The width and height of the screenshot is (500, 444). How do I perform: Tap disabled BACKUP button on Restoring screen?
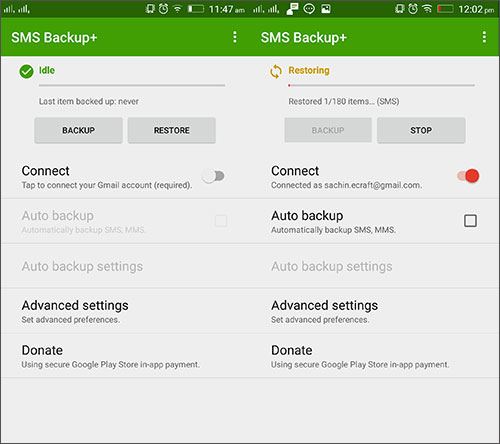(x=328, y=130)
